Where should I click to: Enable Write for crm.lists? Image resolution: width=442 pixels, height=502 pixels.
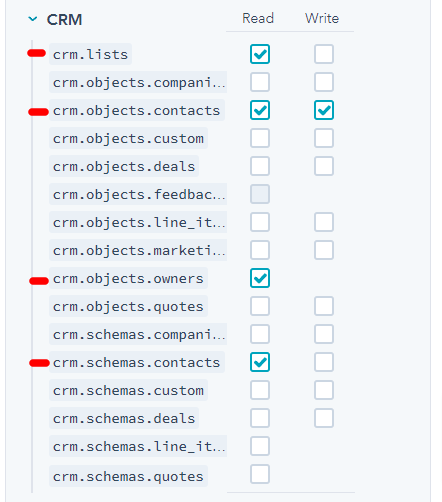pos(324,54)
